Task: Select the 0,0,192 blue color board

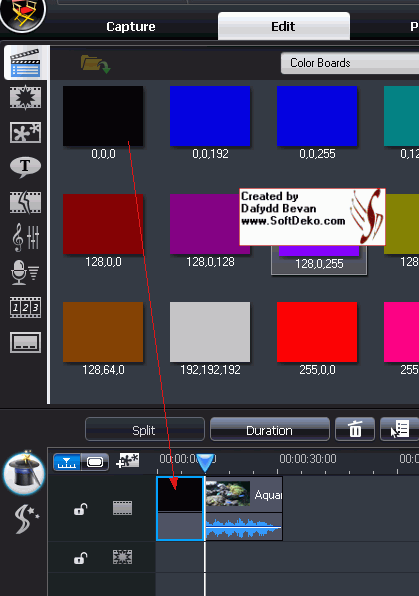Action: click(x=210, y=116)
